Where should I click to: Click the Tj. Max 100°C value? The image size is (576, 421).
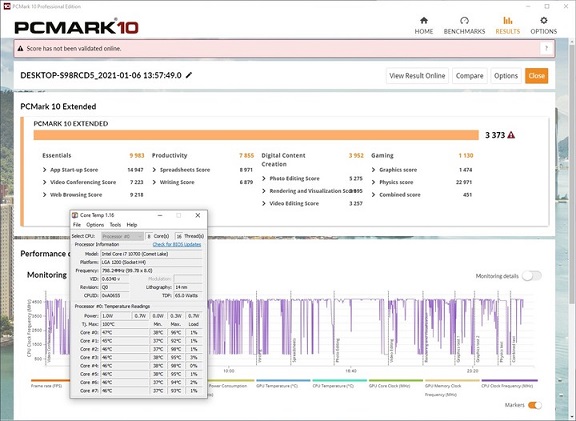[125, 324]
